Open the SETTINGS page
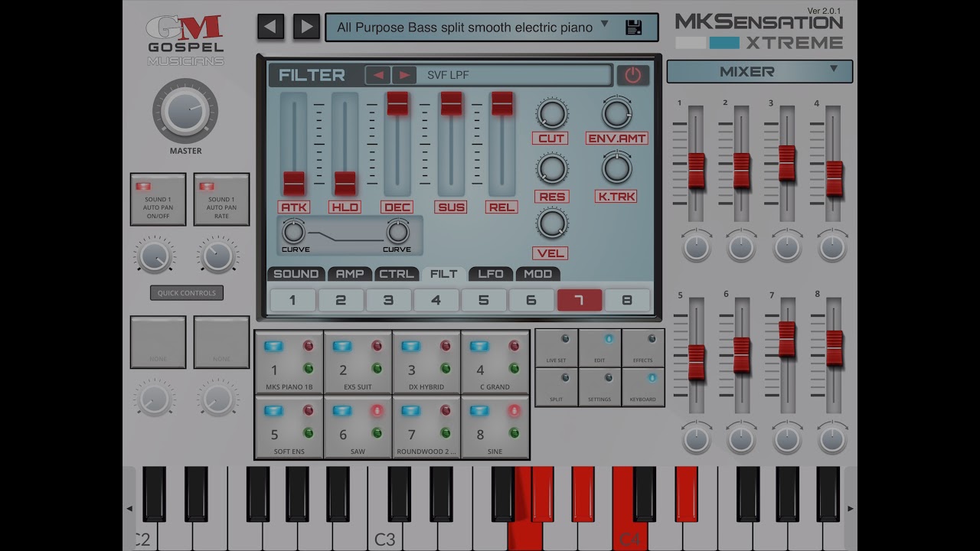 (x=599, y=387)
